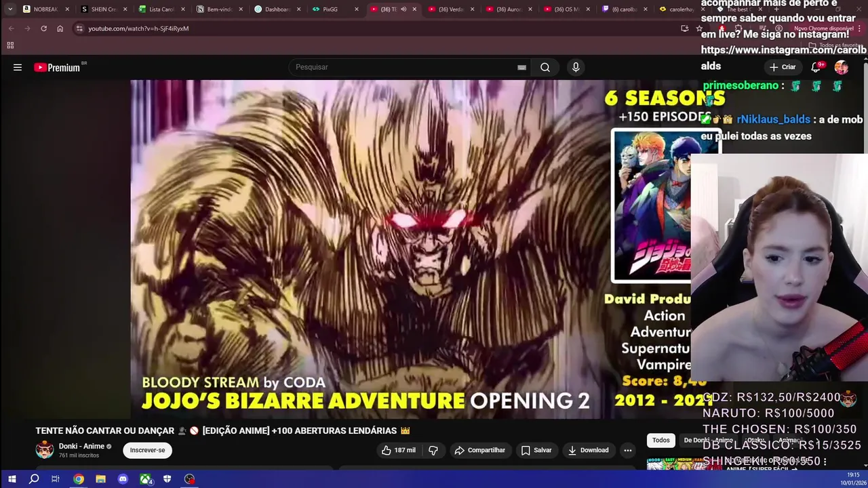The height and width of the screenshot is (488, 868).
Task: Start voice search with the microphone
Action: point(576,67)
